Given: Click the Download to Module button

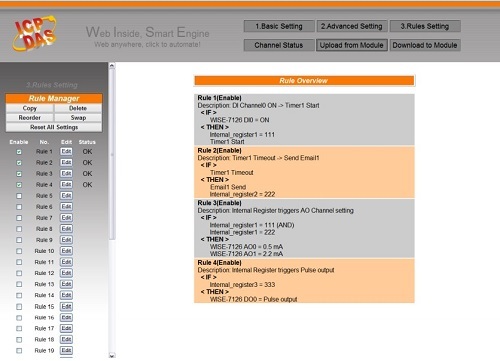Looking at the screenshot, I should (x=425, y=45).
